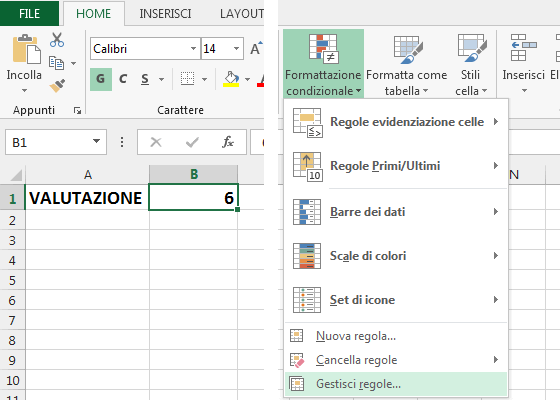Click the yellow fill color button
560x400 pixels.
pyautogui.click(x=231, y=79)
